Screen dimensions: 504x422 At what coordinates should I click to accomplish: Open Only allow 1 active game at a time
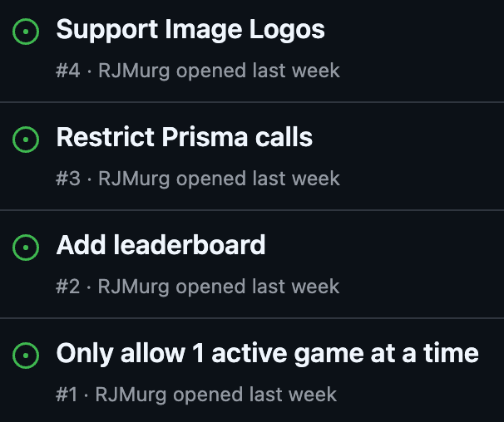[267, 353]
